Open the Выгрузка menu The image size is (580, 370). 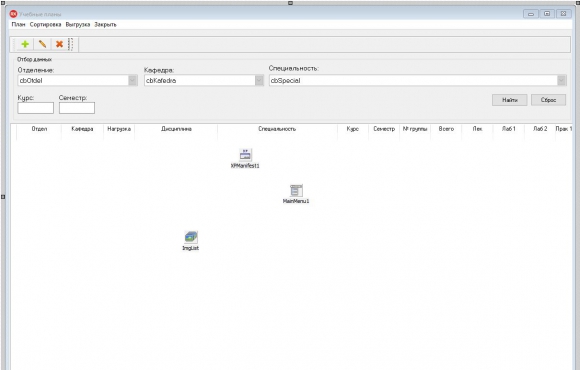tap(78, 24)
